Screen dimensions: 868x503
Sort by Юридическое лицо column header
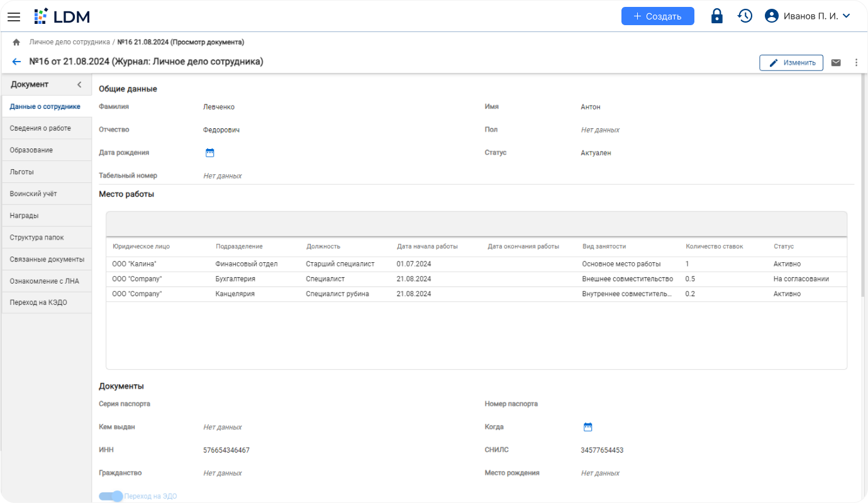pos(141,246)
